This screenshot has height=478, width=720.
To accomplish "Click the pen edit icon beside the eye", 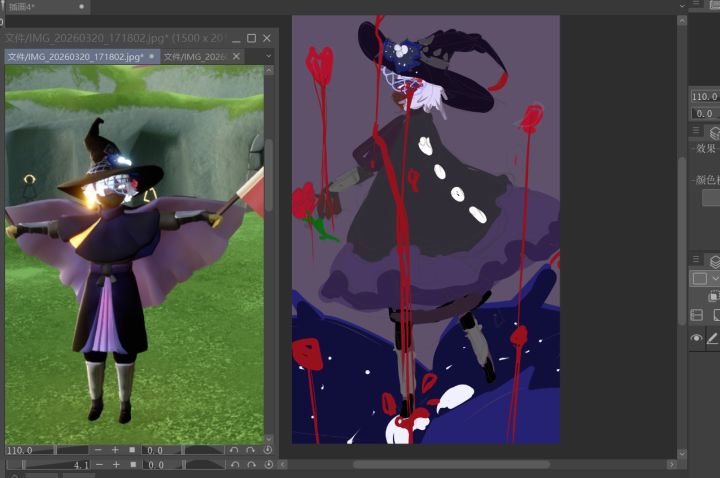I will click(712, 338).
